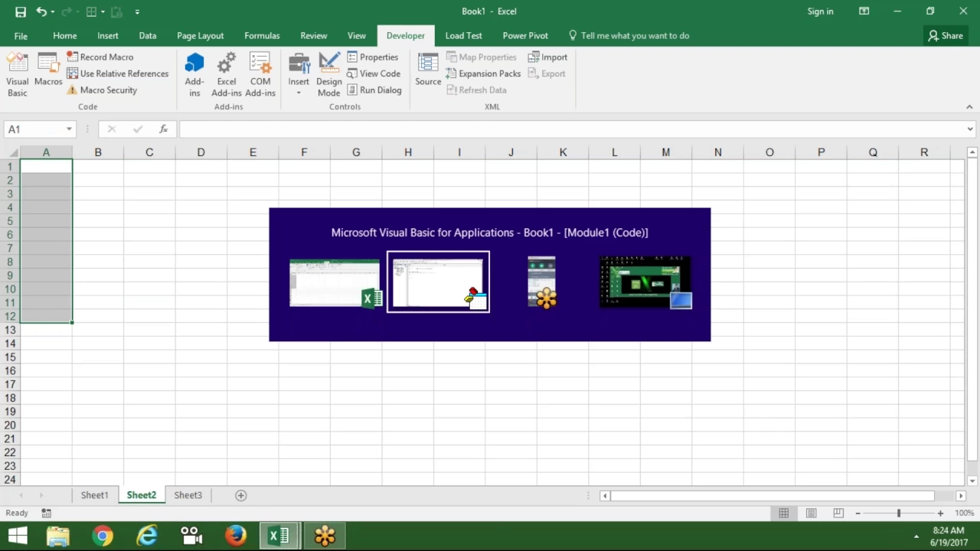Undo the last action

[41, 11]
